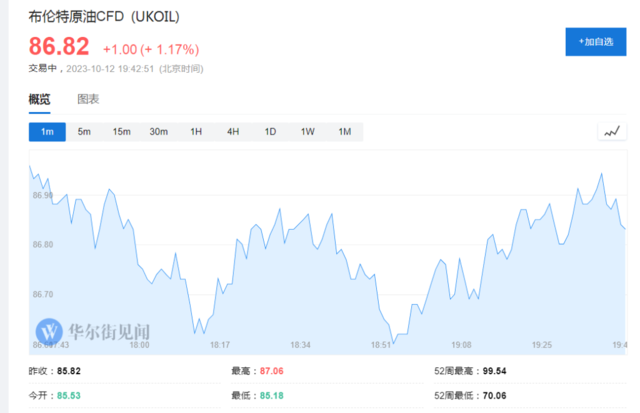
Task: Click the 最低 85.18 value
Action: coord(271,395)
